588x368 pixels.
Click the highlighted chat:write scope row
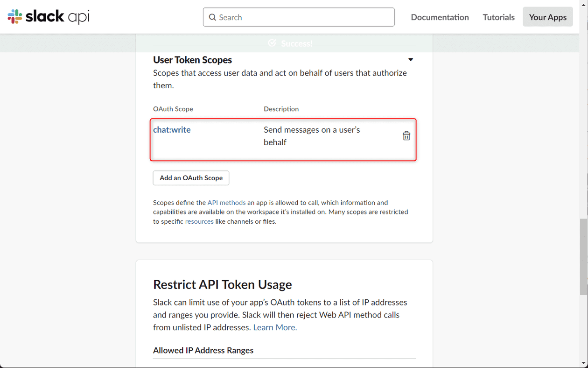pyautogui.click(x=283, y=139)
